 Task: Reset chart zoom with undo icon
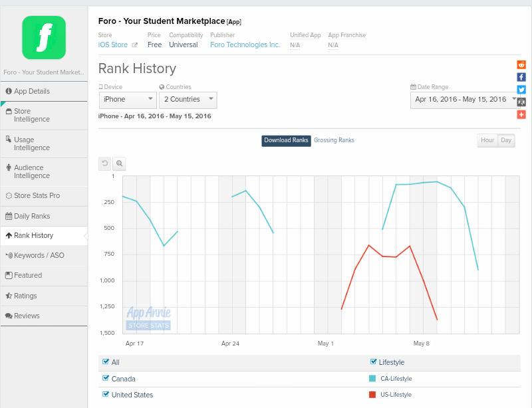(105, 163)
